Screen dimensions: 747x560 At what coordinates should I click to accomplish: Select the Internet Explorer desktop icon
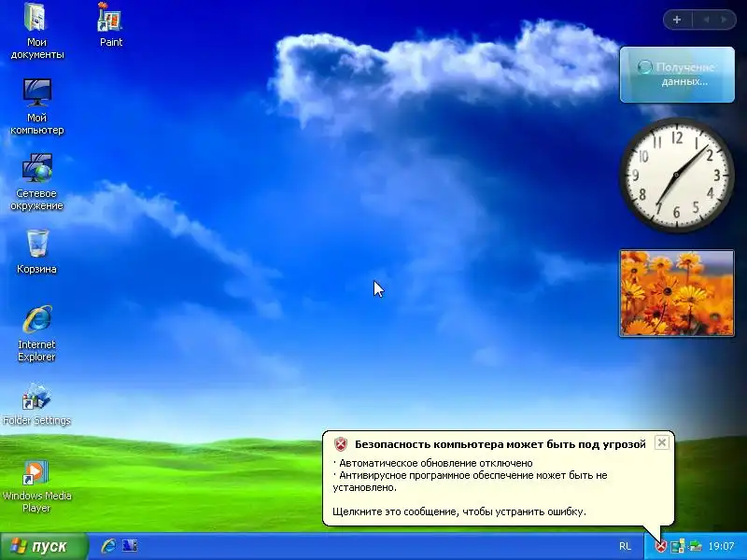(x=36, y=333)
